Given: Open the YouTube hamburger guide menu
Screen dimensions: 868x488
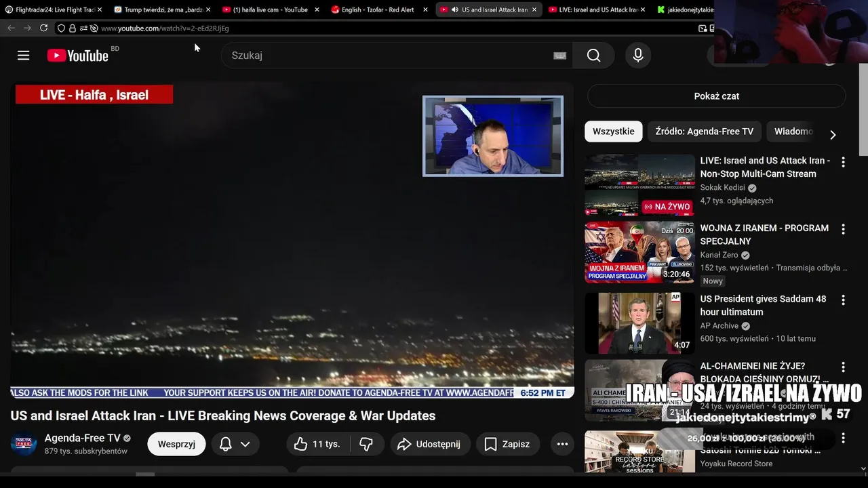Looking at the screenshot, I should pyautogui.click(x=24, y=56).
